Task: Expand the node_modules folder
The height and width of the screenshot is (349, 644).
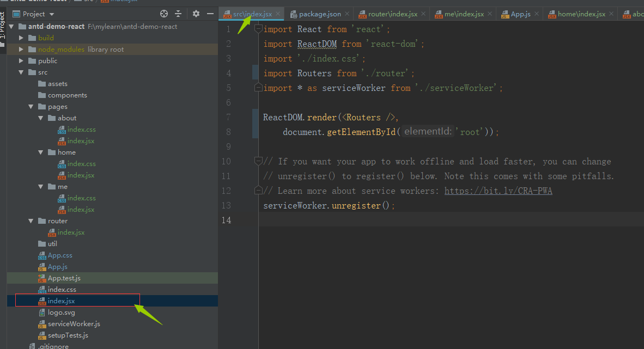Action: (21, 49)
